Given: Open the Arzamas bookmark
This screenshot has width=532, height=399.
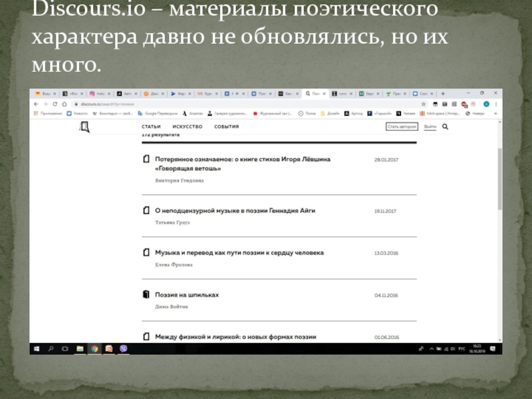Looking at the screenshot, I should click(193, 113).
